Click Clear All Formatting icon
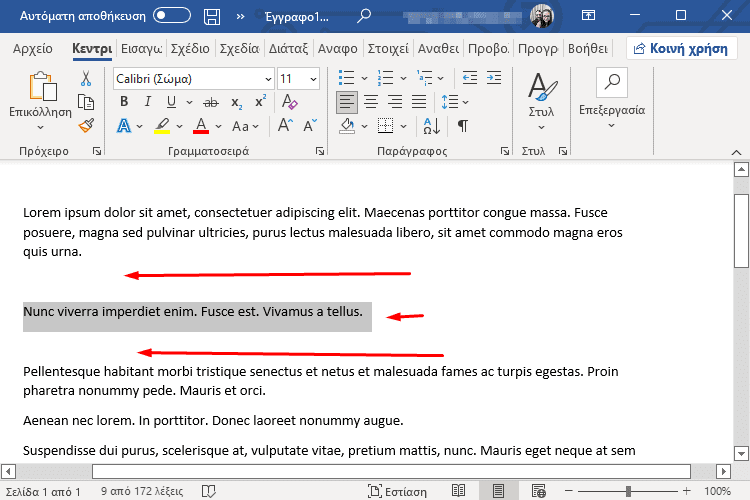750x500 pixels. pyautogui.click(x=289, y=102)
